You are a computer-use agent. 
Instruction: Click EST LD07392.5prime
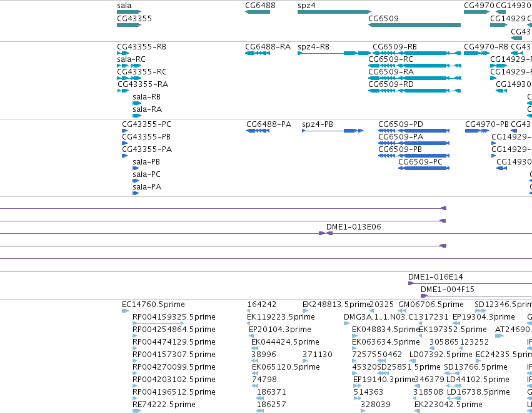pyautogui.click(x=413, y=361)
